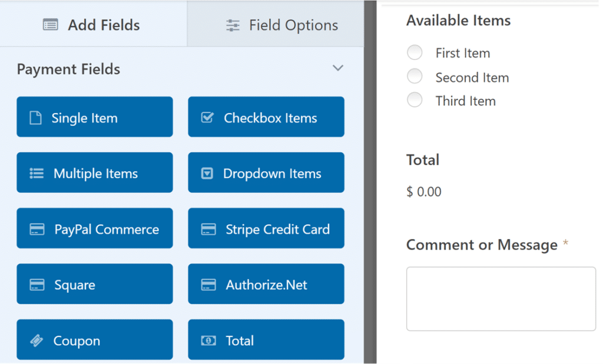Click the Total amount showing $0.00
Image resolution: width=603 pixels, height=364 pixels.
[x=423, y=191]
